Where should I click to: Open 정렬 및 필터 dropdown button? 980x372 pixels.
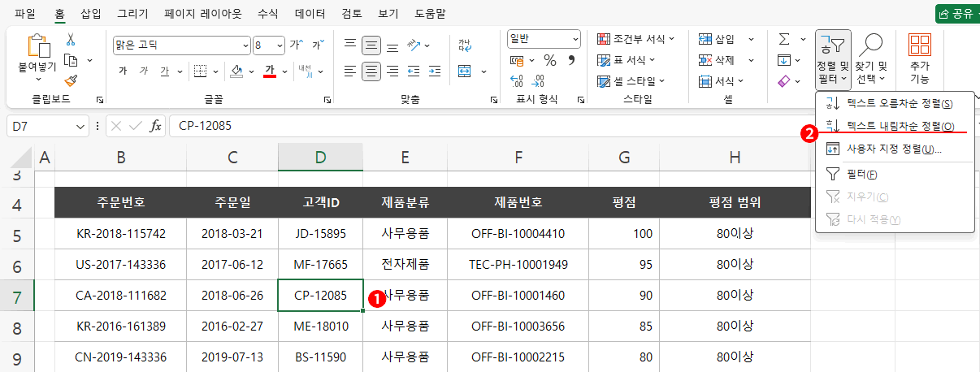click(834, 59)
